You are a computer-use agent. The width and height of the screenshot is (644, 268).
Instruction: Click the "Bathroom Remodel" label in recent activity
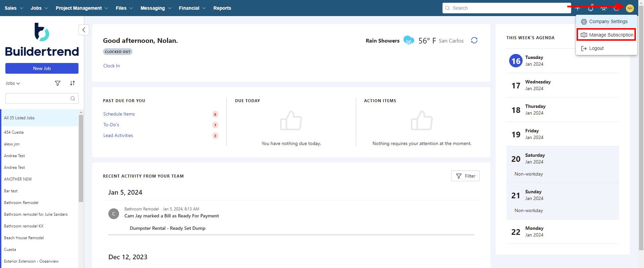pyautogui.click(x=142, y=209)
